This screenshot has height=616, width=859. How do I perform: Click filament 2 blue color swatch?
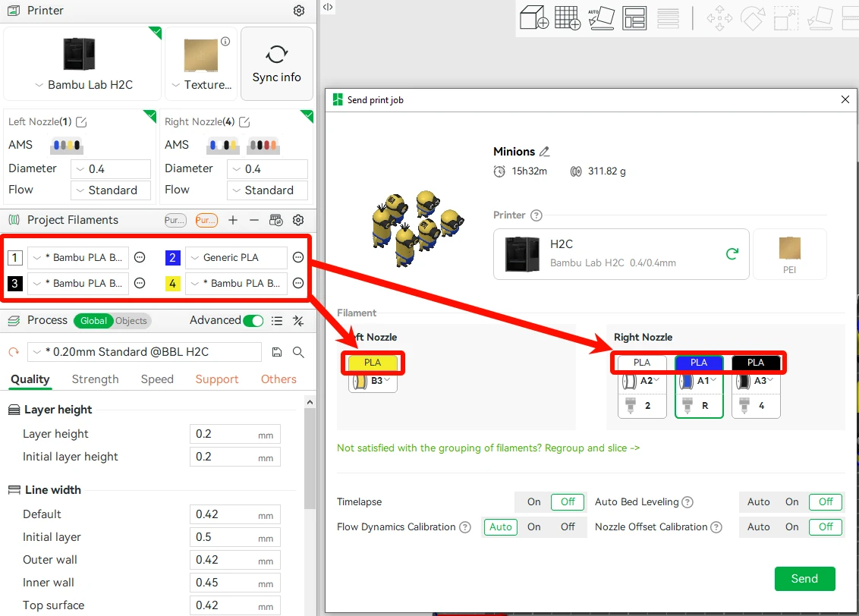(x=172, y=257)
